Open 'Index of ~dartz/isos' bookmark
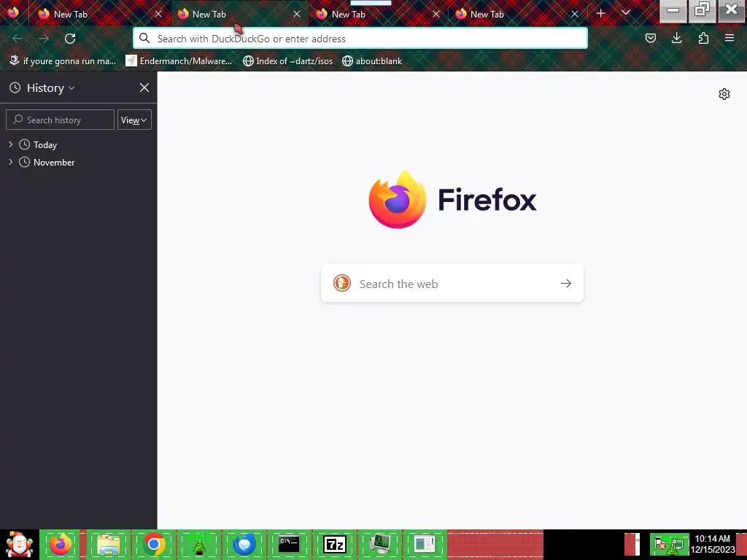Screen dimensions: 747x560 [287, 61]
